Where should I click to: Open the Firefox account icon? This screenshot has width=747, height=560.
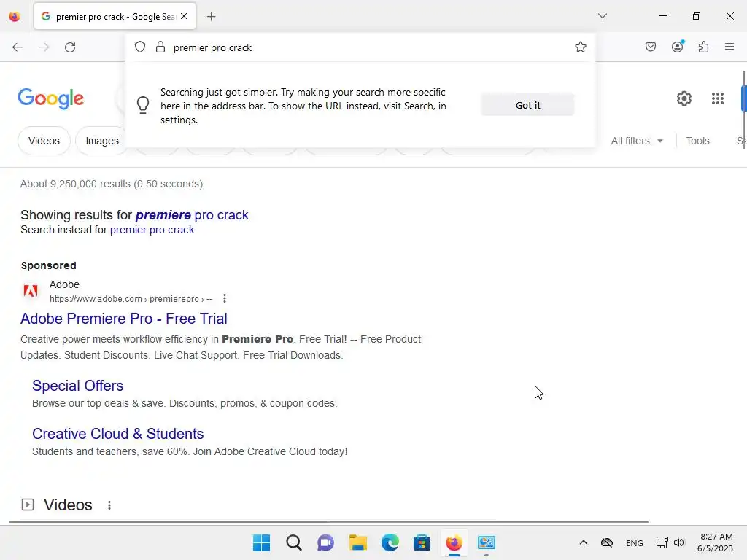[678, 46]
